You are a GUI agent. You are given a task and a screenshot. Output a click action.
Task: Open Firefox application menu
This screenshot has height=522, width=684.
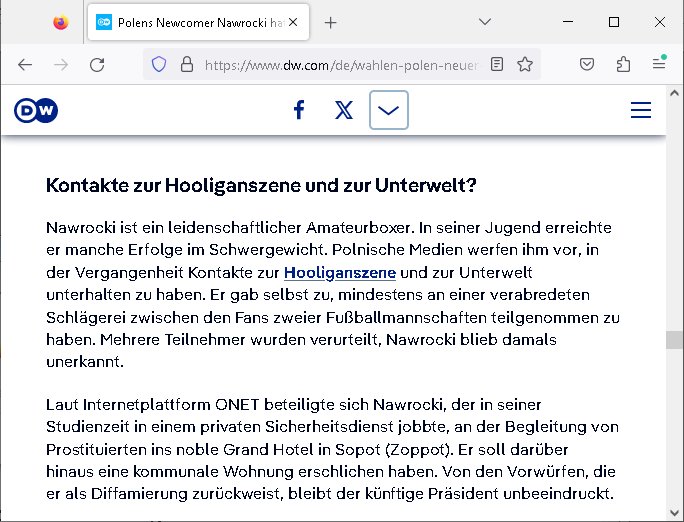(x=659, y=65)
